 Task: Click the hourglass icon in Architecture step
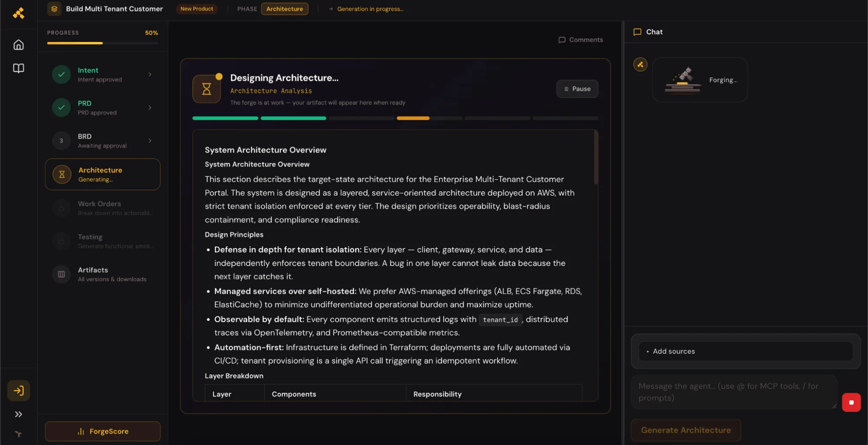tap(62, 174)
